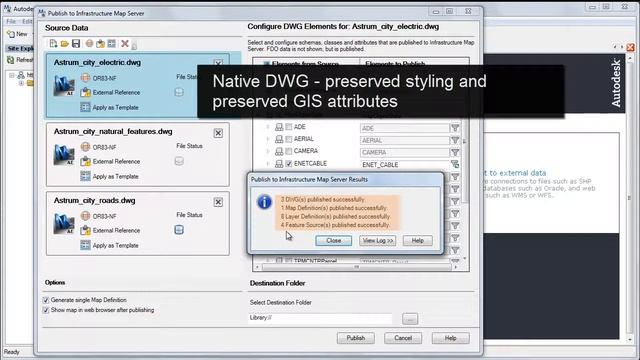The height and width of the screenshot is (360, 640).
Task: Expand the AERIAL tree row
Action: (x=268, y=139)
